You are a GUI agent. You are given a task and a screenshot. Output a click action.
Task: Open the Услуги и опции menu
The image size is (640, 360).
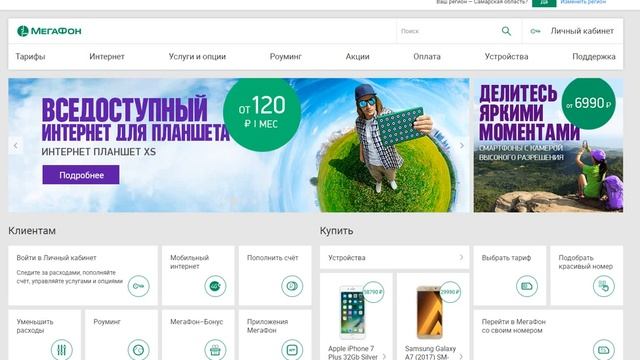(197, 57)
